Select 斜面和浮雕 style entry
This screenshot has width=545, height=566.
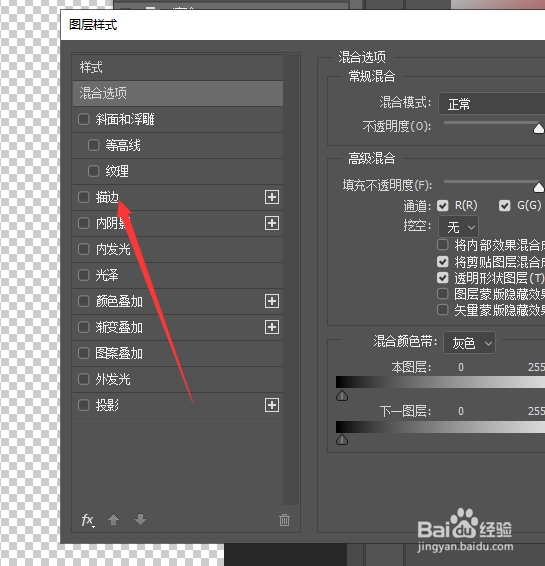(125, 119)
